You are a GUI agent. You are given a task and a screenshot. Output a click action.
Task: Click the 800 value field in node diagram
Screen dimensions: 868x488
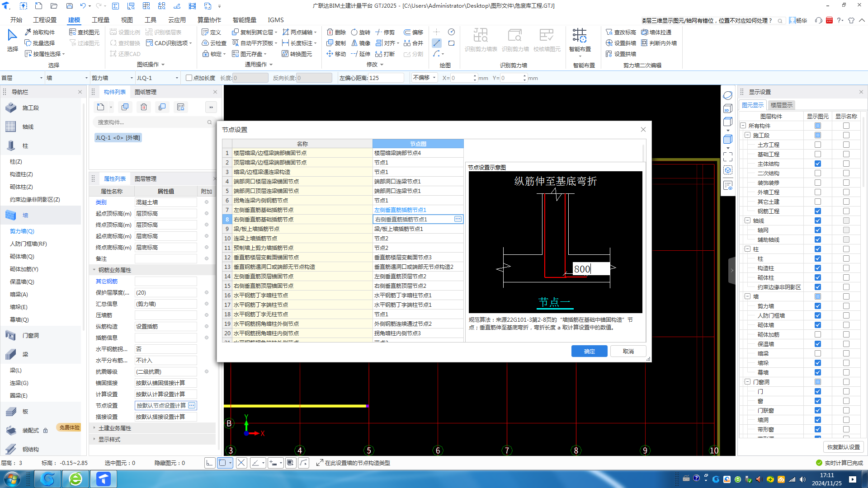590,269
